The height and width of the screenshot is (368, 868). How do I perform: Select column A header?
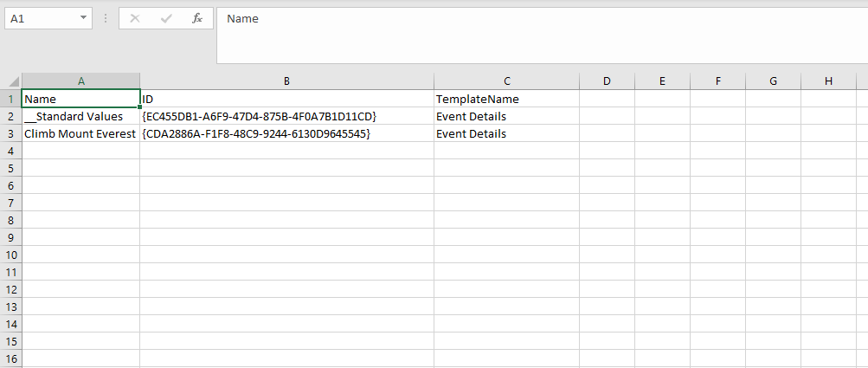tap(80, 81)
